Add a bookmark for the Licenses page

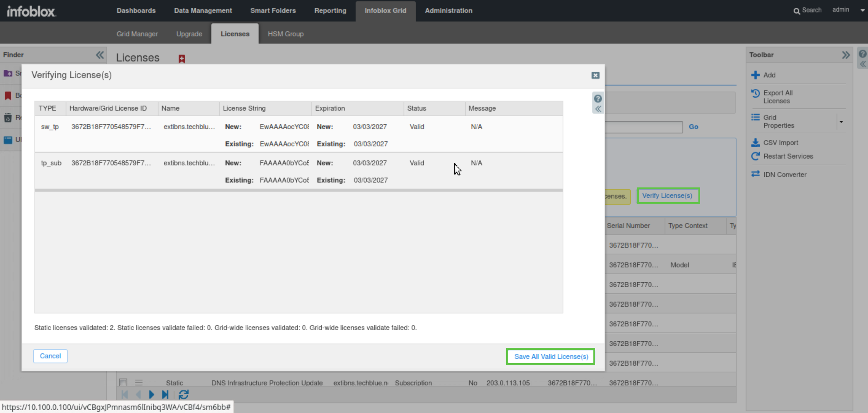[182, 59]
